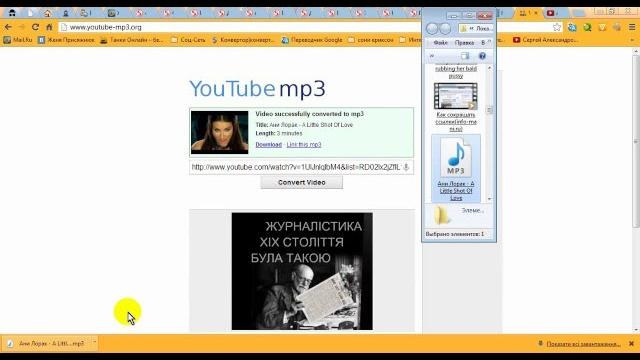Image resolution: width=640 pixels, height=360 pixels.
Task: Open the Chrome hamburger menu
Action: click(631, 27)
